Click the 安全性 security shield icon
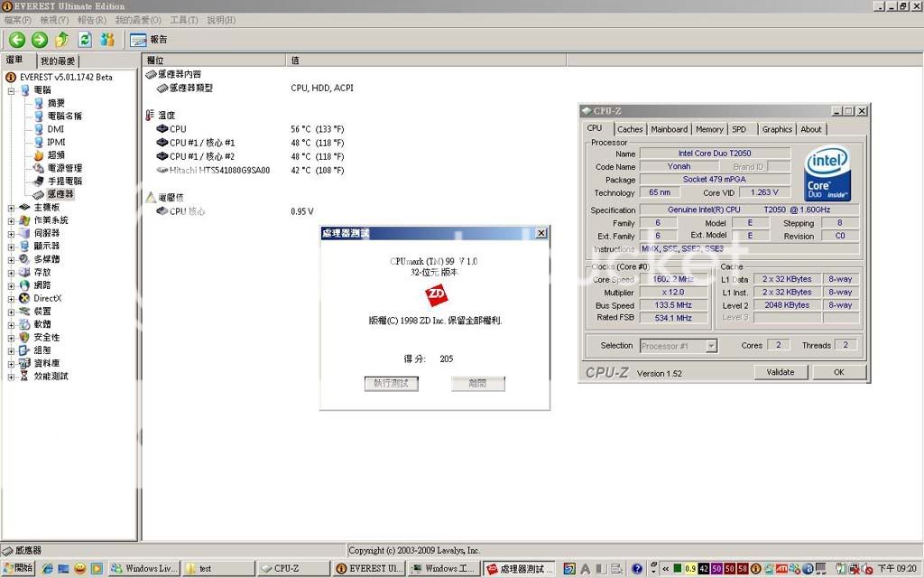 click(x=24, y=338)
